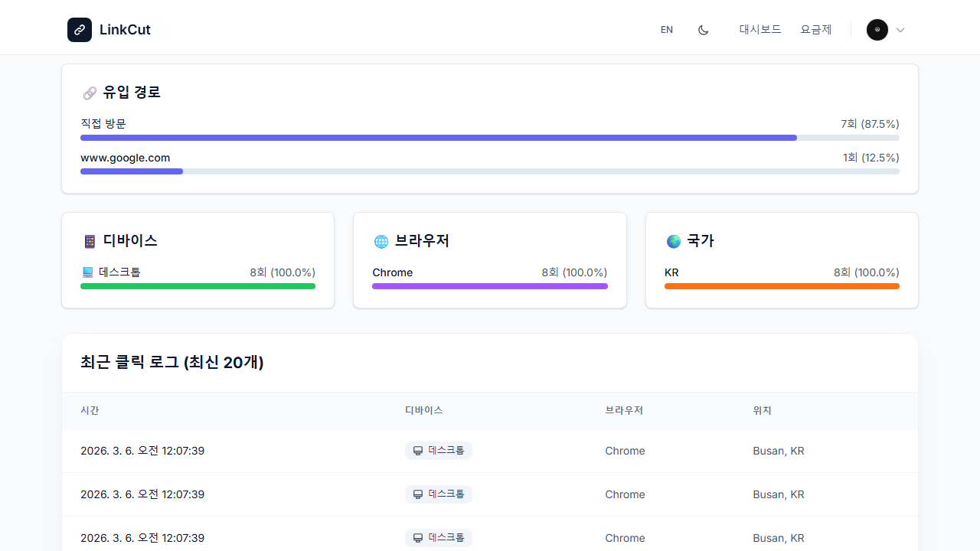Switch language using the EN button

click(667, 30)
